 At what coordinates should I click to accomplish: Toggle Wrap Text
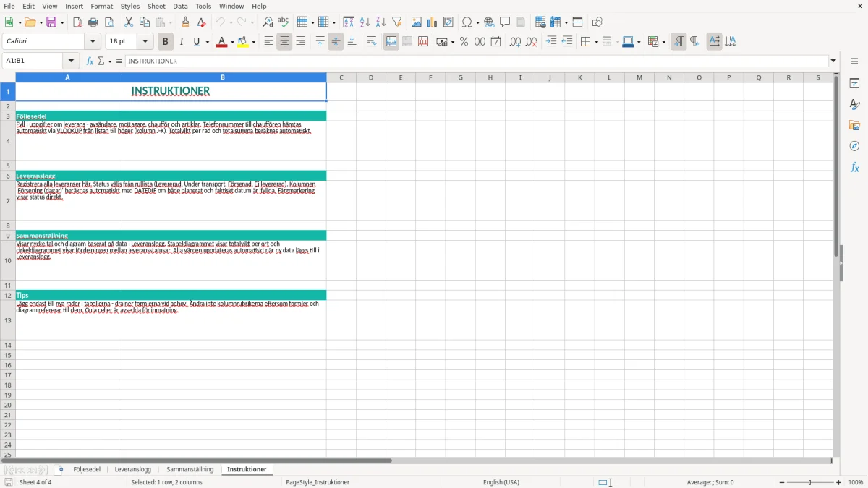tap(372, 42)
